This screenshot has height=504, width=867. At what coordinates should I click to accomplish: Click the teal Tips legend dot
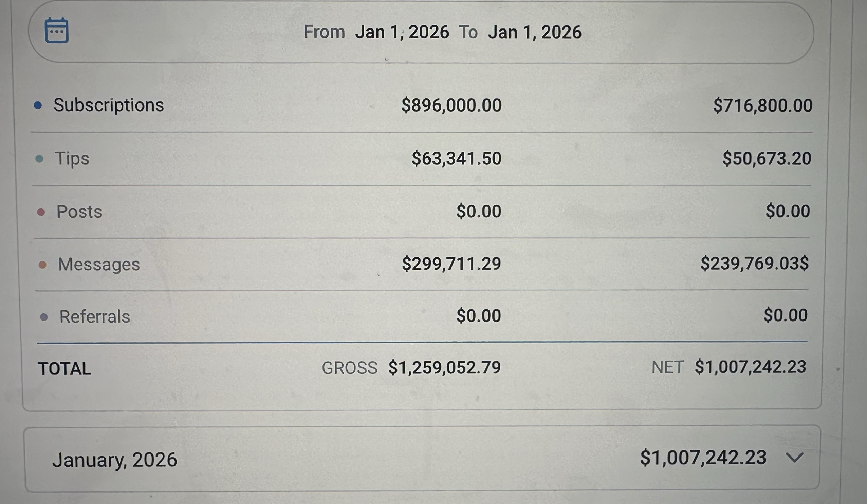click(x=40, y=159)
